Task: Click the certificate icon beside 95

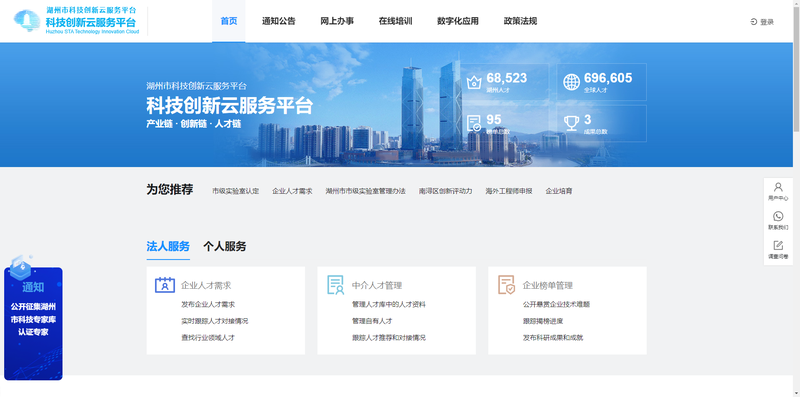Action: (x=474, y=123)
